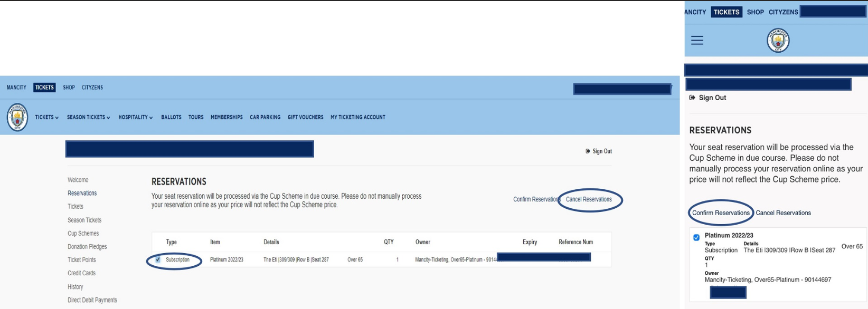This screenshot has width=868, height=309.
Task: Select Direct Debit Payments in the sidebar
Action: tap(92, 300)
